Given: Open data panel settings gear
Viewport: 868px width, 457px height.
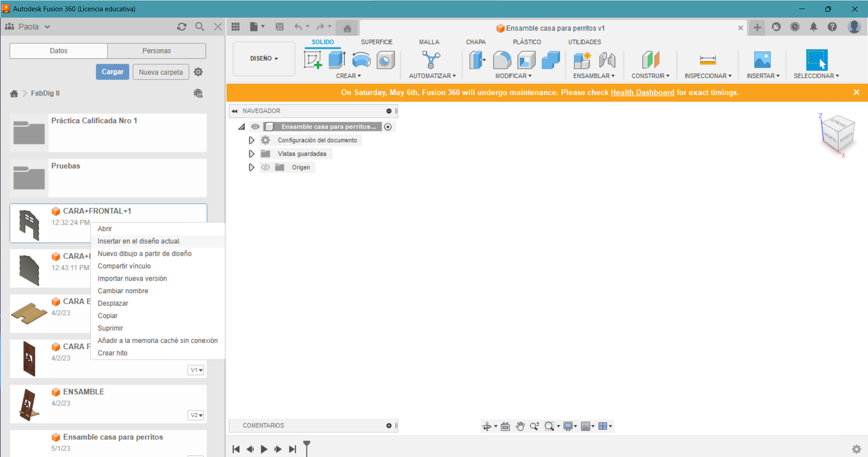Looking at the screenshot, I should (x=198, y=72).
